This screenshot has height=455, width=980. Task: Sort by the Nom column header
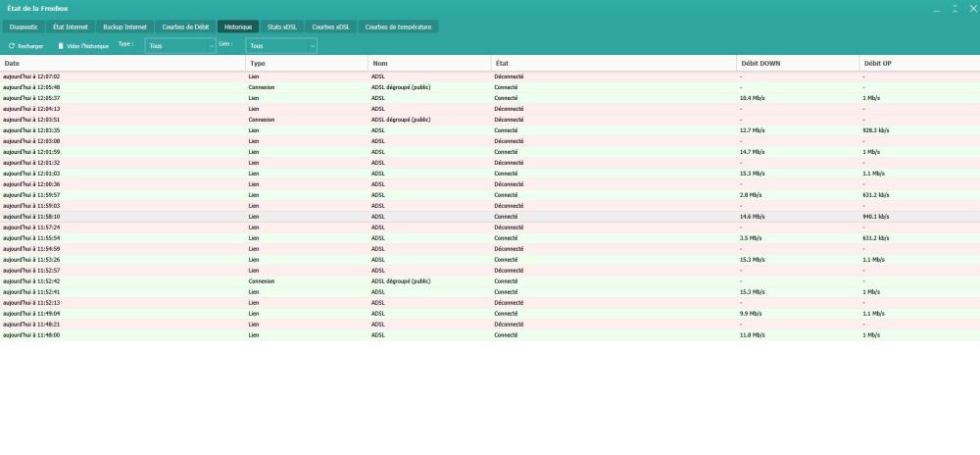pos(429,63)
